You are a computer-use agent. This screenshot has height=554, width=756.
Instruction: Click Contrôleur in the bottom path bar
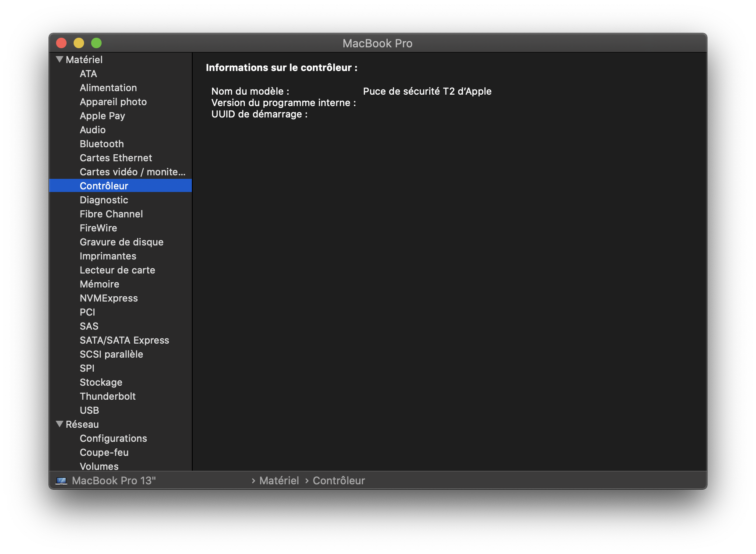339,481
